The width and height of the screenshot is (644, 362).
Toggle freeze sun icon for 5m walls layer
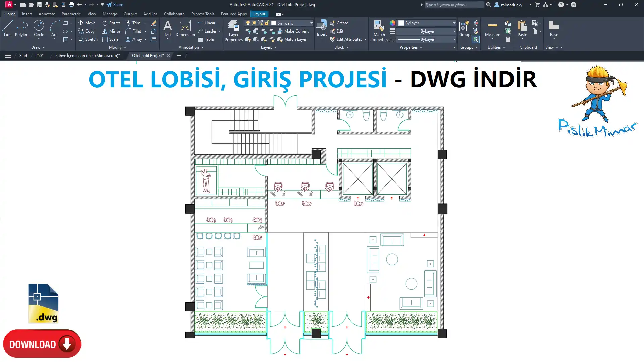[254, 23]
